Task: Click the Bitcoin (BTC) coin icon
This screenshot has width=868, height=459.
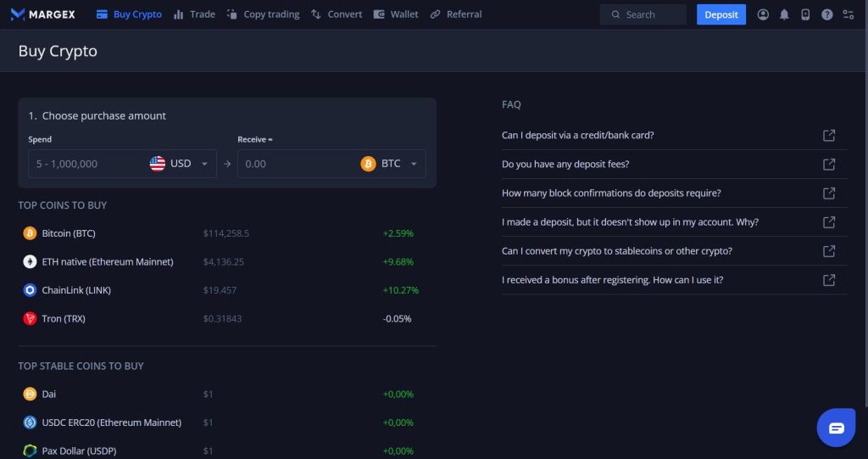Action: point(30,233)
